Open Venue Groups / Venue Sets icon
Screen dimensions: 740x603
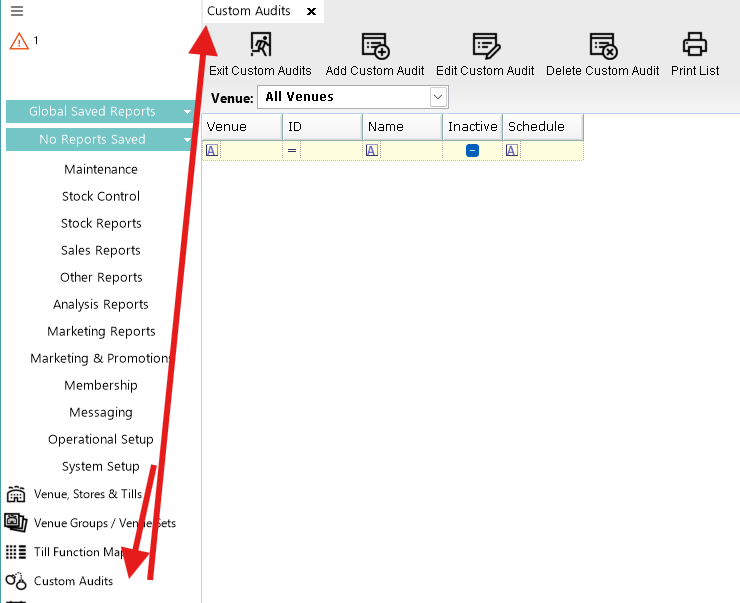click(16, 523)
